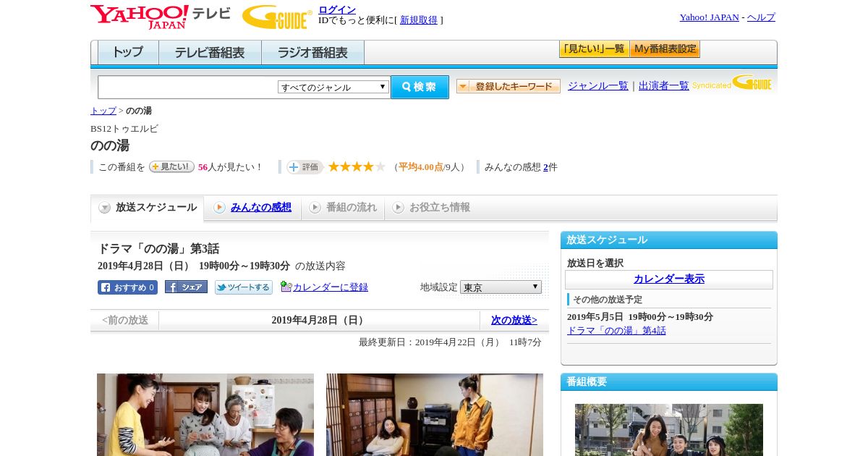Click the ヘルプ link
Screen dimensions: 868x456
[x=761, y=17]
